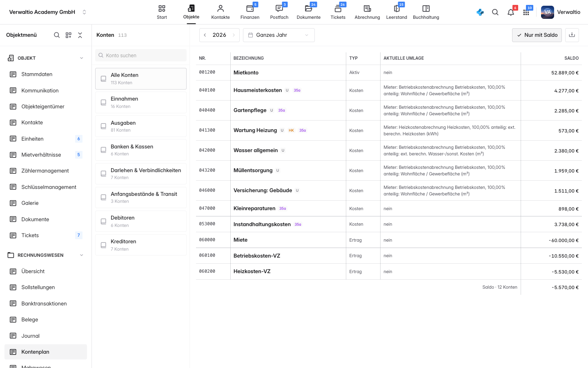The height and width of the screenshot is (368, 588).
Task: Open the Kontakte section
Action: pos(220,12)
